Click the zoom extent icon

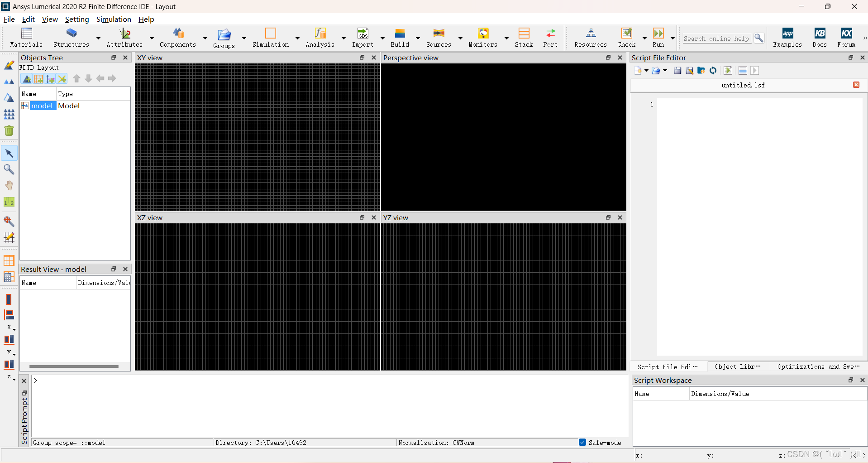[9, 221]
